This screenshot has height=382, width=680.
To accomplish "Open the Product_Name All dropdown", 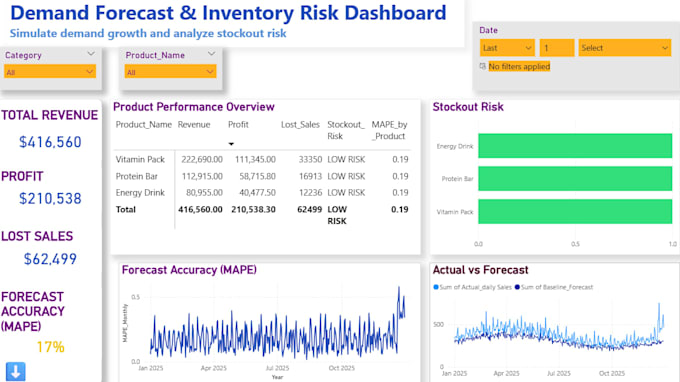I will [170, 72].
